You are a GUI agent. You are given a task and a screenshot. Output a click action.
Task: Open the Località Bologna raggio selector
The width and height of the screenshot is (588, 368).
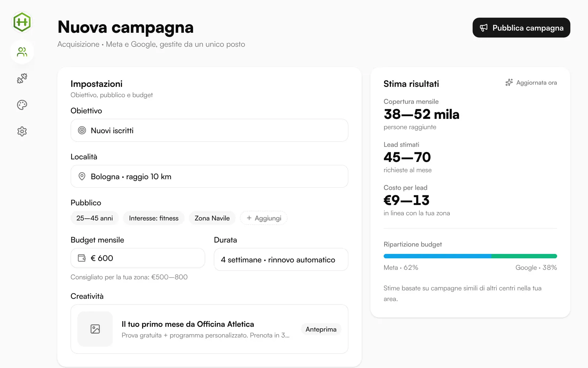(x=209, y=176)
